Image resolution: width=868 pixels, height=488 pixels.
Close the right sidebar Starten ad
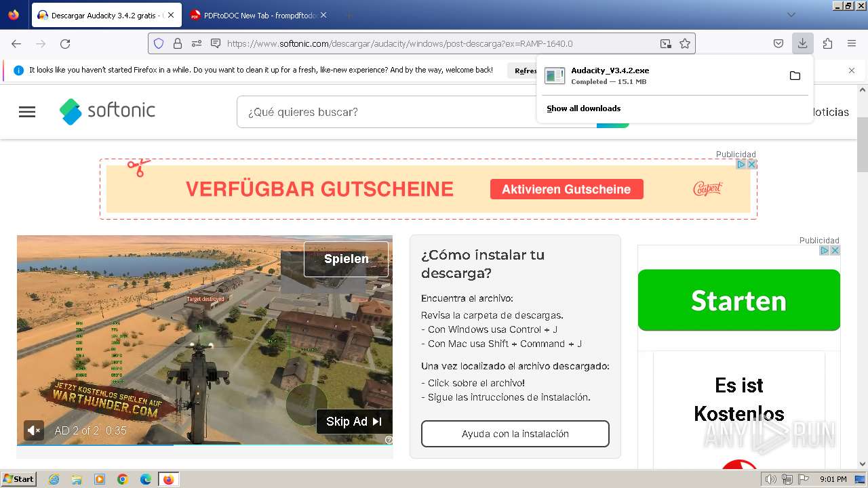tap(835, 250)
